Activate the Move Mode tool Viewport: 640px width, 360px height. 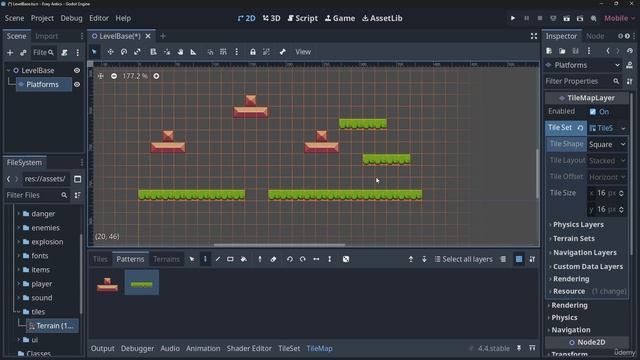pos(110,52)
